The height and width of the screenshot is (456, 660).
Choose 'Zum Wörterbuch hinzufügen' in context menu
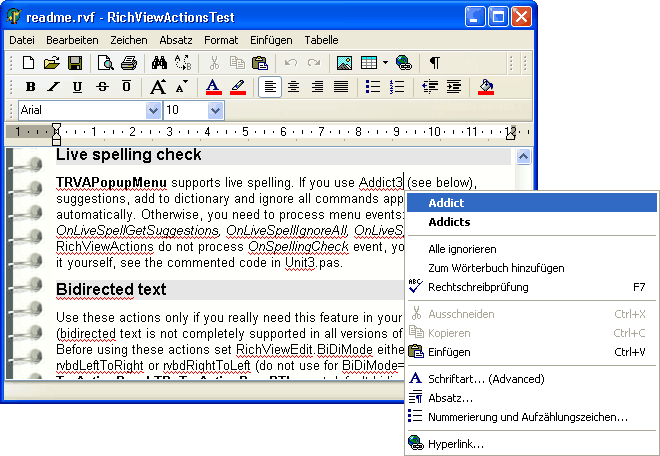(x=496, y=268)
